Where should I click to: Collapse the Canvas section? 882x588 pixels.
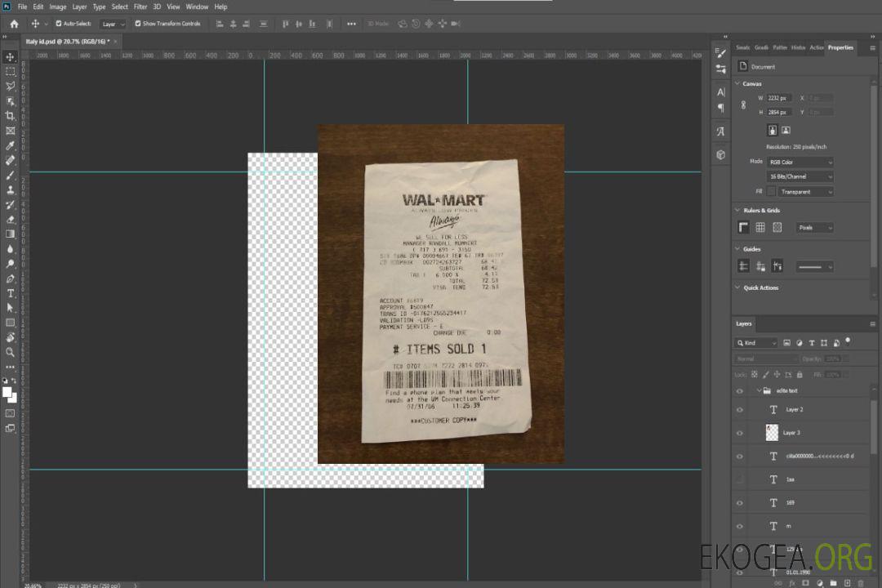click(x=737, y=84)
